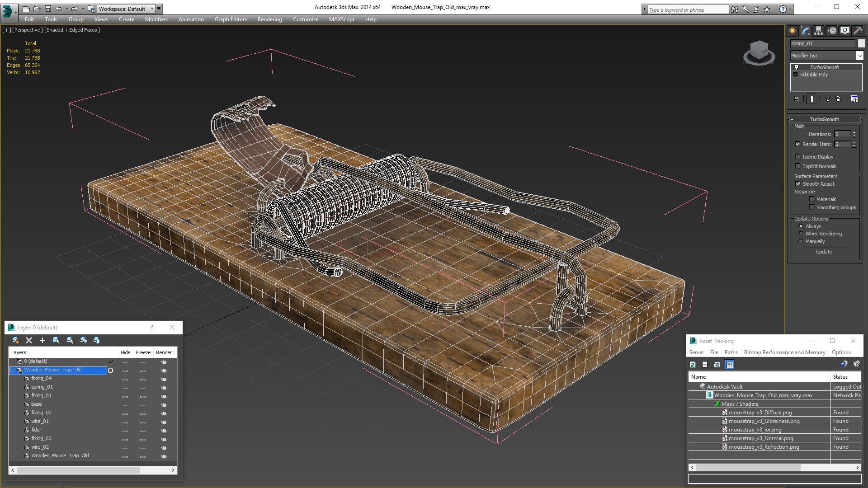868x488 pixels.
Task: Expand the Modifier List dropdown
Action: pos(859,55)
